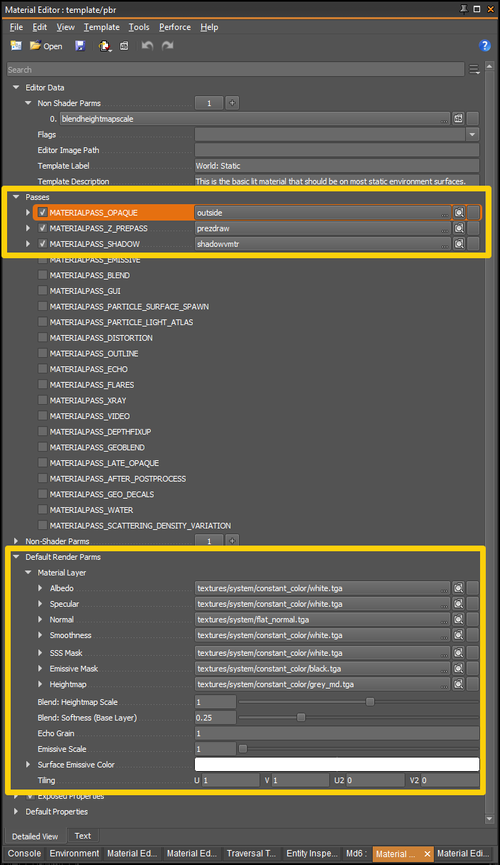This screenshot has height=865, width=500.
Task: Browse Specular texture with magnifier icon
Action: (x=459, y=604)
